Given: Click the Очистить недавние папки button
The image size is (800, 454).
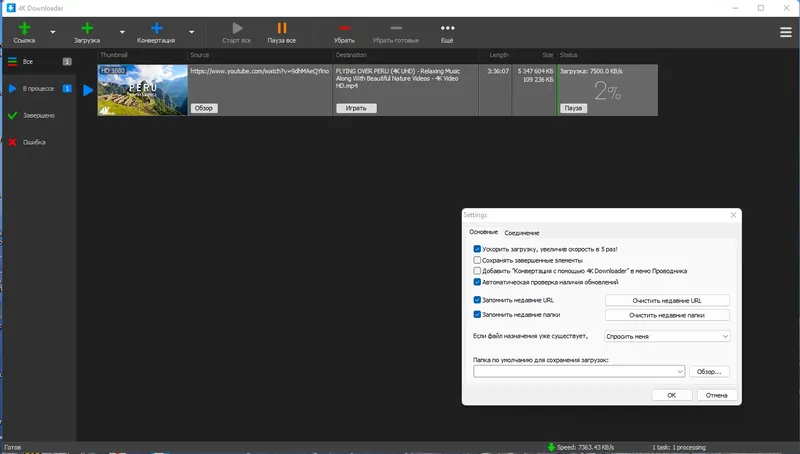Looking at the screenshot, I should (667, 315).
